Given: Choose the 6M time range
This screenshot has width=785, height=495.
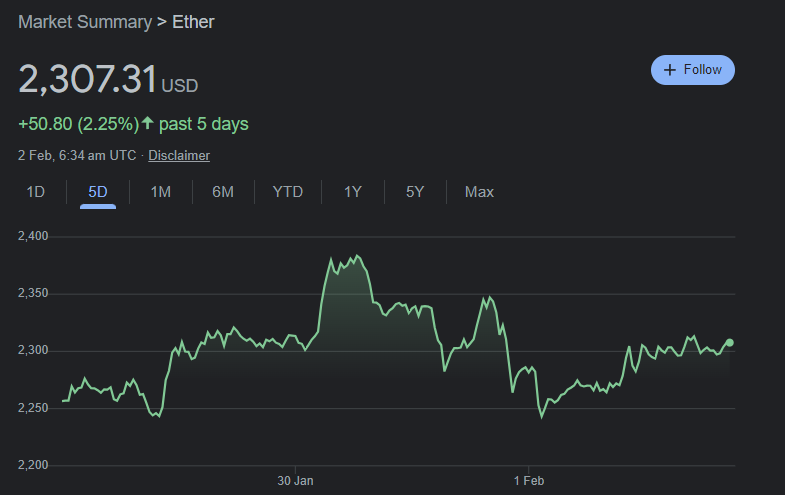Looking at the screenshot, I should pyautogui.click(x=223, y=192).
